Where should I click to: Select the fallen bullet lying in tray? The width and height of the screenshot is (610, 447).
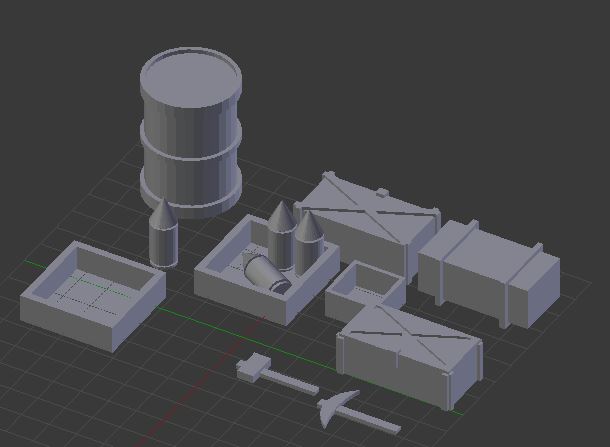[x=266, y=271]
